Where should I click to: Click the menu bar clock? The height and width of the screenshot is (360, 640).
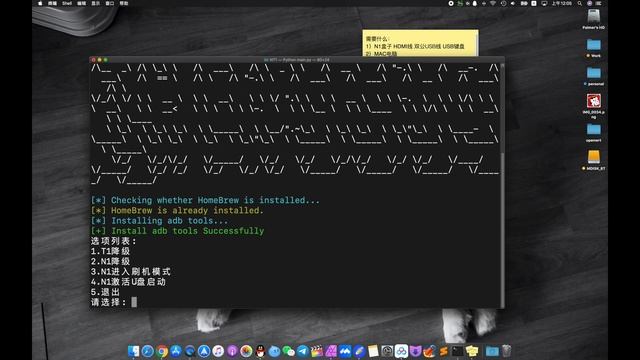[562, 3]
